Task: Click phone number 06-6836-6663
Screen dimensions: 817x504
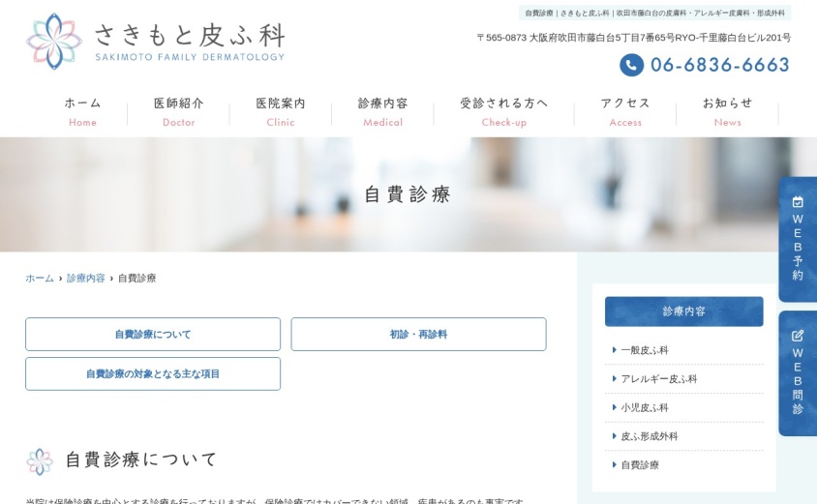Action: [720, 65]
